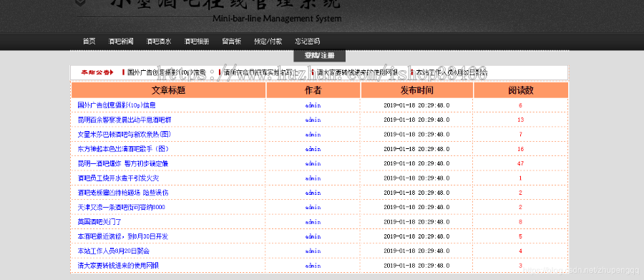Click read count 13

[x=521, y=120]
